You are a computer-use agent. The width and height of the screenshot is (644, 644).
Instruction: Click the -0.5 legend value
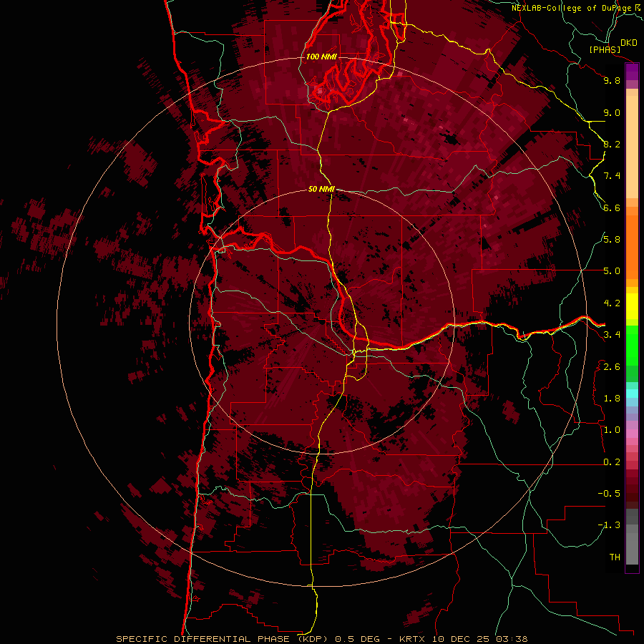[x=609, y=494]
